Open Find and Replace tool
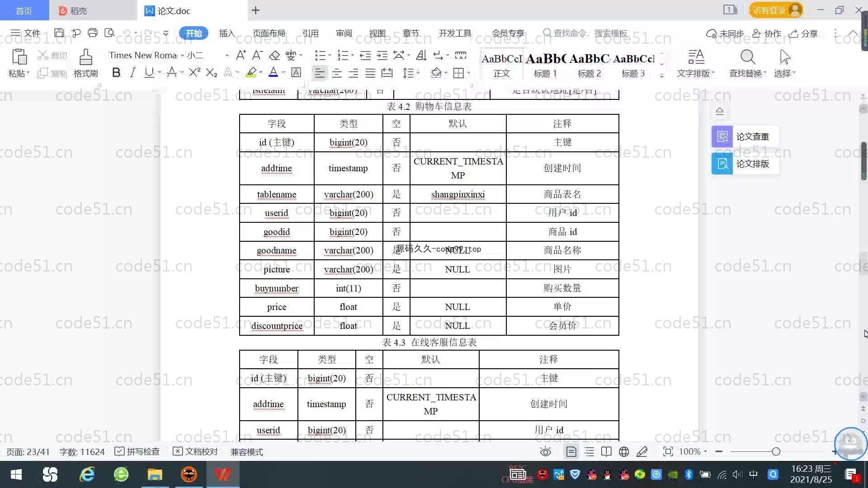The image size is (868, 488). (x=747, y=63)
